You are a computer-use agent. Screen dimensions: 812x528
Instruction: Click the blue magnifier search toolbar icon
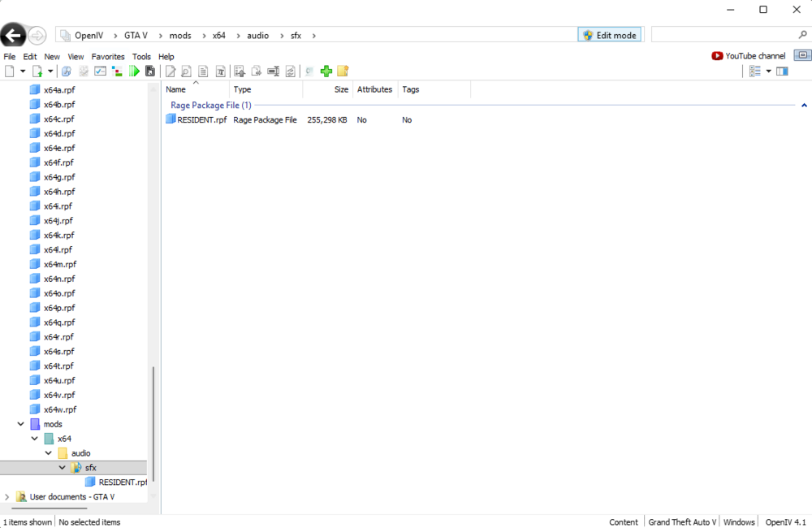point(67,71)
